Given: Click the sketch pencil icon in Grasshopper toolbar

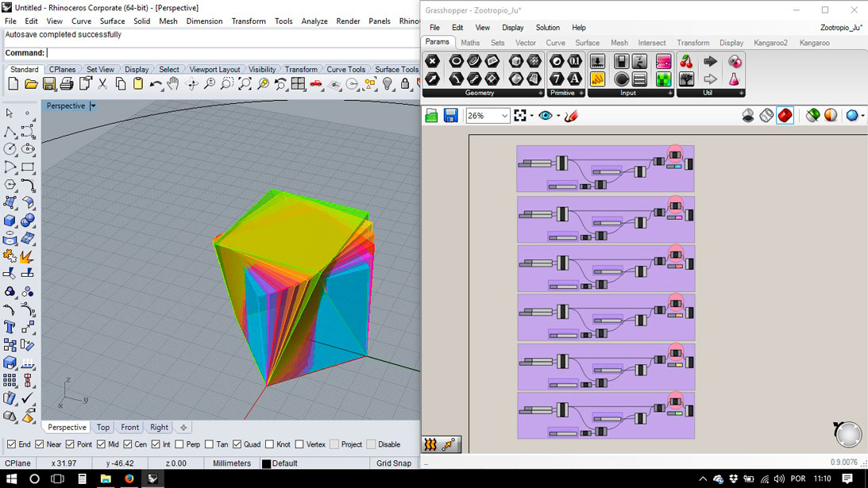Looking at the screenshot, I should point(571,116).
